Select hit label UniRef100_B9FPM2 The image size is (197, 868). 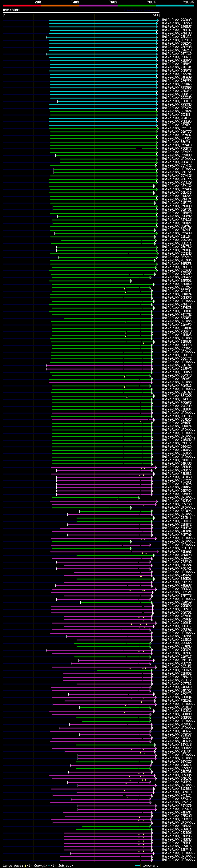point(177,216)
